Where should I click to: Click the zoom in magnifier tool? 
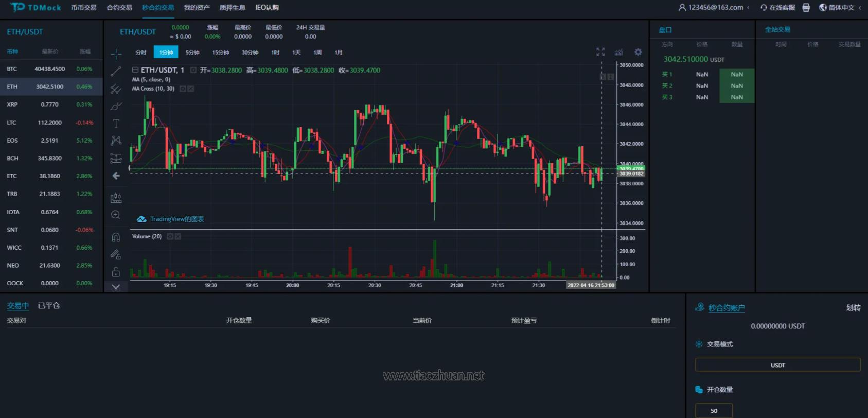(x=116, y=215)
